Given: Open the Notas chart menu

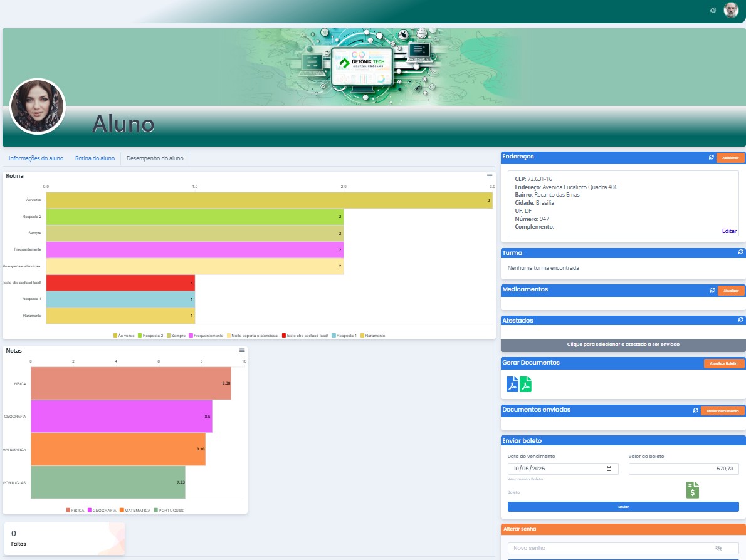Looking at the screenshot, I should [x=242, y=350].
